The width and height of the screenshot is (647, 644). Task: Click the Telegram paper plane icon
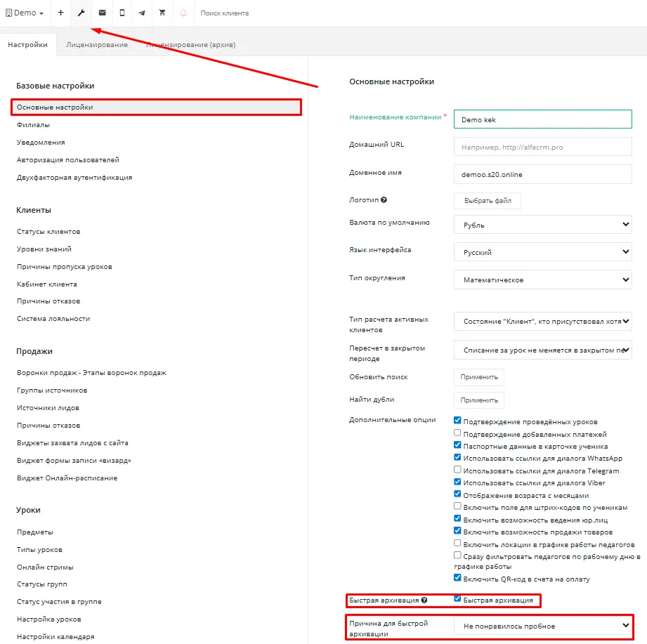point(141,13)
